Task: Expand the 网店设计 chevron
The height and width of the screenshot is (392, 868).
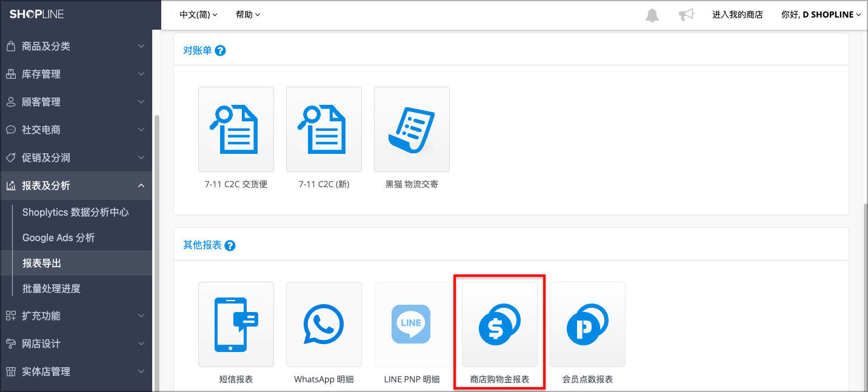Action: [x=141, y=344]
